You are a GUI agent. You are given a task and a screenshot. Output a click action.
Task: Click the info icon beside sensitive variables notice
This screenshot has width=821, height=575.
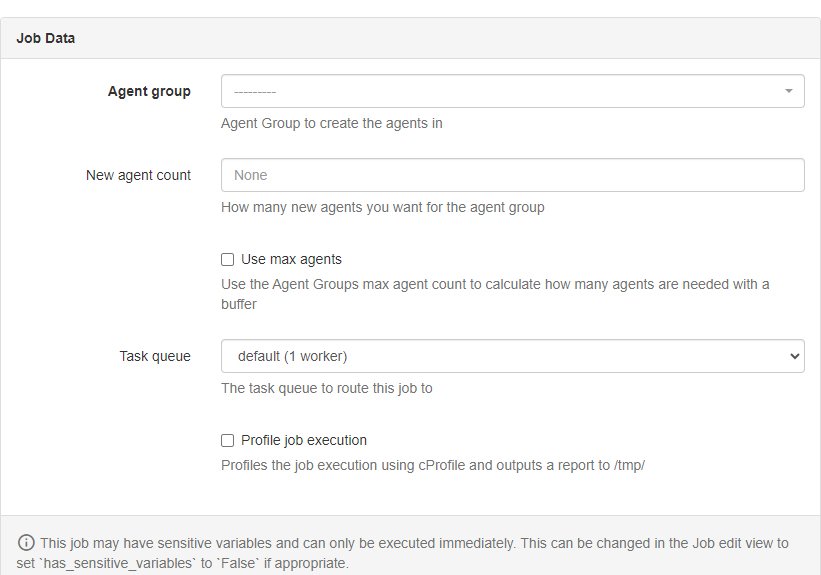pos(27,543)
